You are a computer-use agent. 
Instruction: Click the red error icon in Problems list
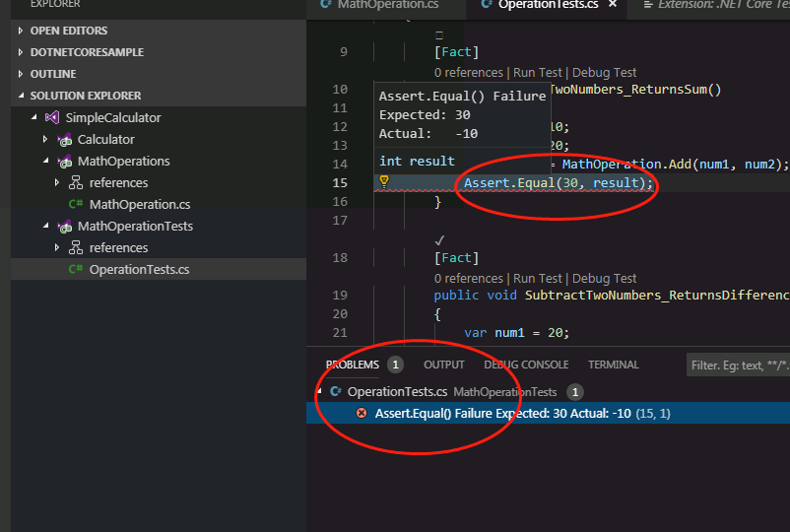point(362,413)
